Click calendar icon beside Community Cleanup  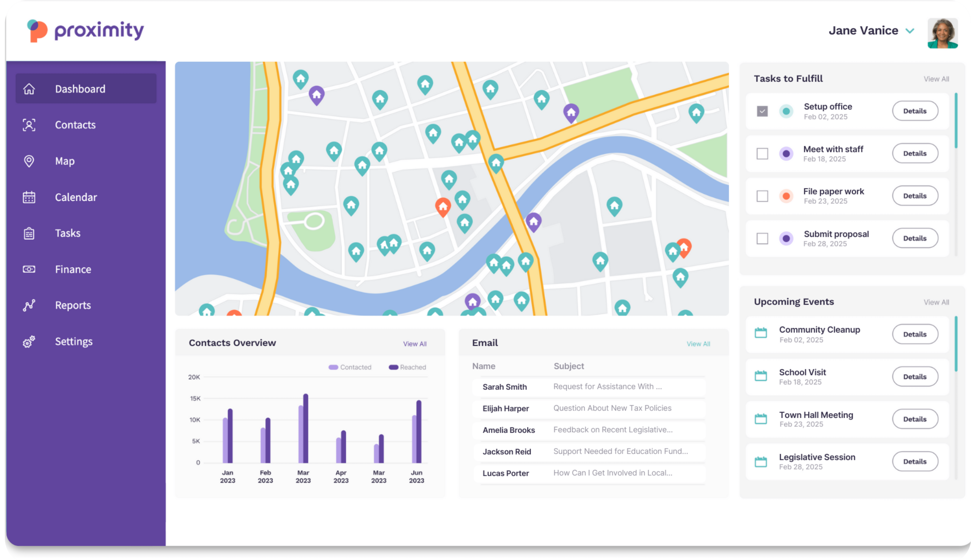(x=761, y=333)
